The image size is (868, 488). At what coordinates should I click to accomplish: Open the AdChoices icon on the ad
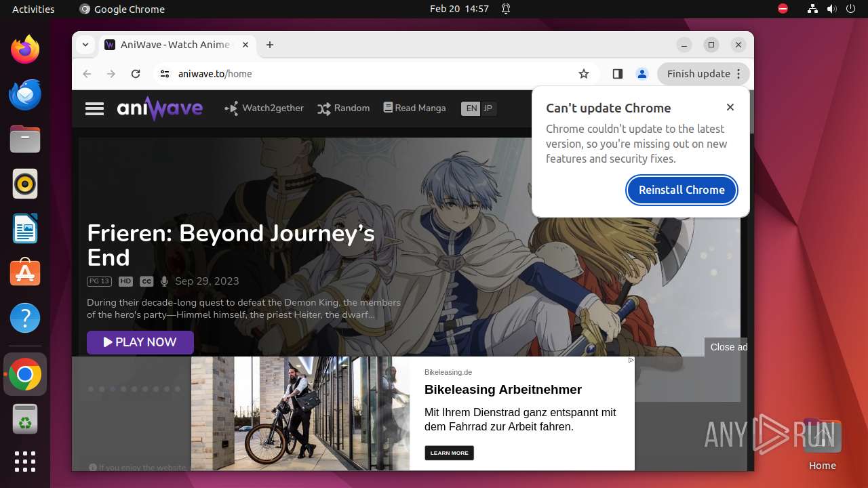coord(631,361)
